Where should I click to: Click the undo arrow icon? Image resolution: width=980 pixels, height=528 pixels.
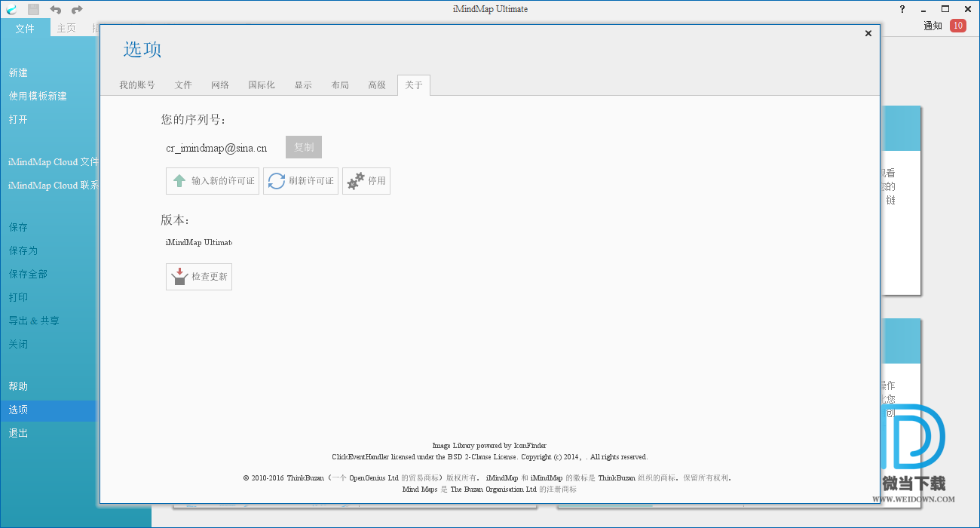click(55, 9)
